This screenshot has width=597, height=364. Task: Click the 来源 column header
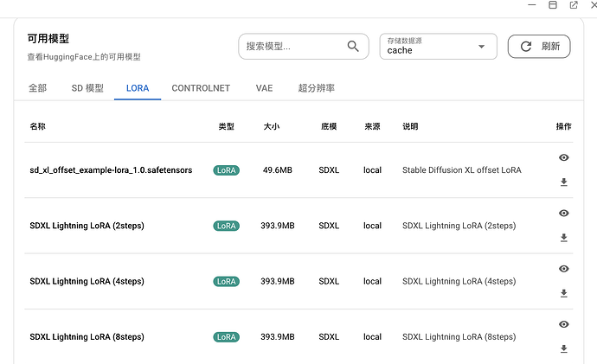[372, 126]
